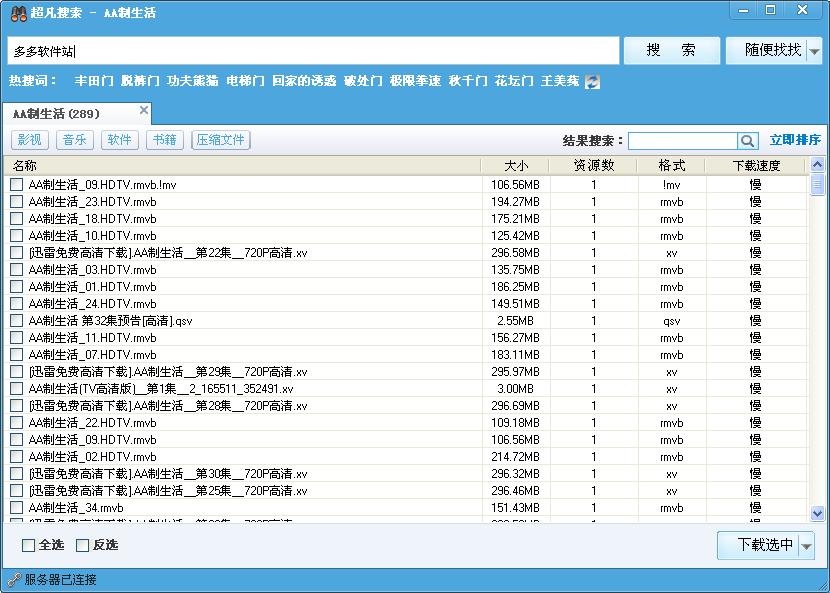Check the box for AA制生活_09.HDTV.mvb.!mv
The image size is (830, 593).
[15, 184]
